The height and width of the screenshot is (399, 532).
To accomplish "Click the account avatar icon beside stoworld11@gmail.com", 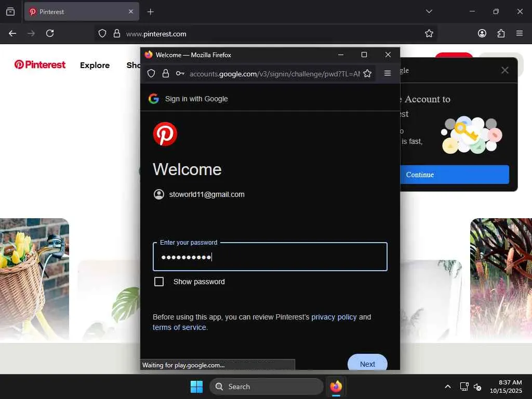I will [x=159, y=194].
